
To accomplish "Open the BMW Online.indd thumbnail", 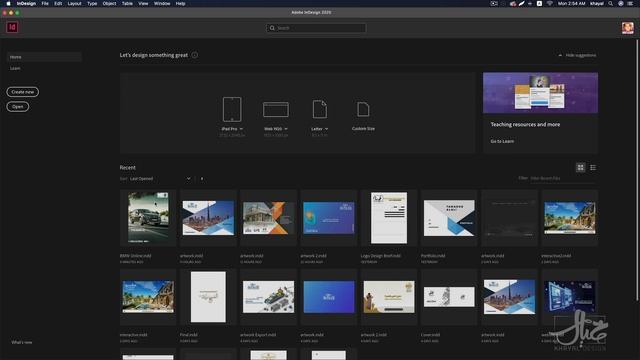I will click(x=148, y=218).
